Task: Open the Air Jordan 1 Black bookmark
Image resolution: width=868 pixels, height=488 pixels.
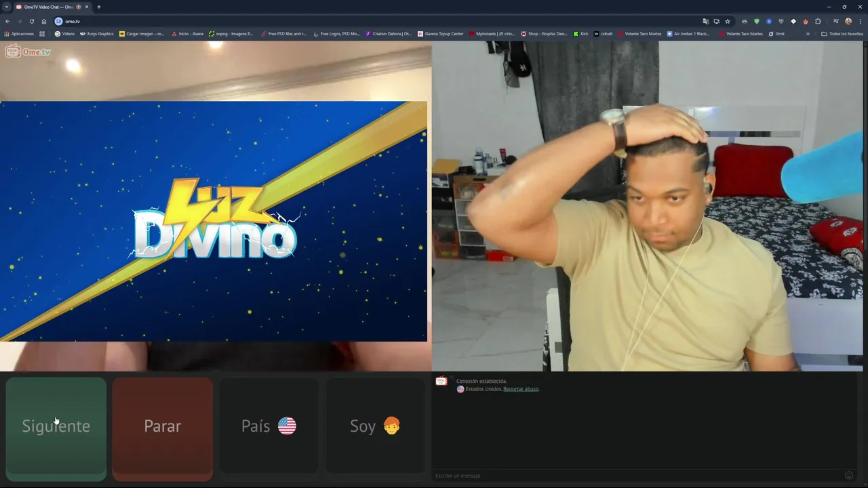Action: pyautogui.click(x=688, y=34)
